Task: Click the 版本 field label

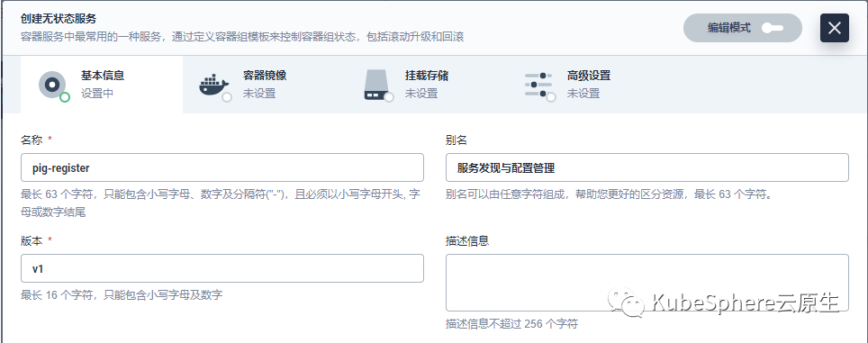Action: [32, 241]
